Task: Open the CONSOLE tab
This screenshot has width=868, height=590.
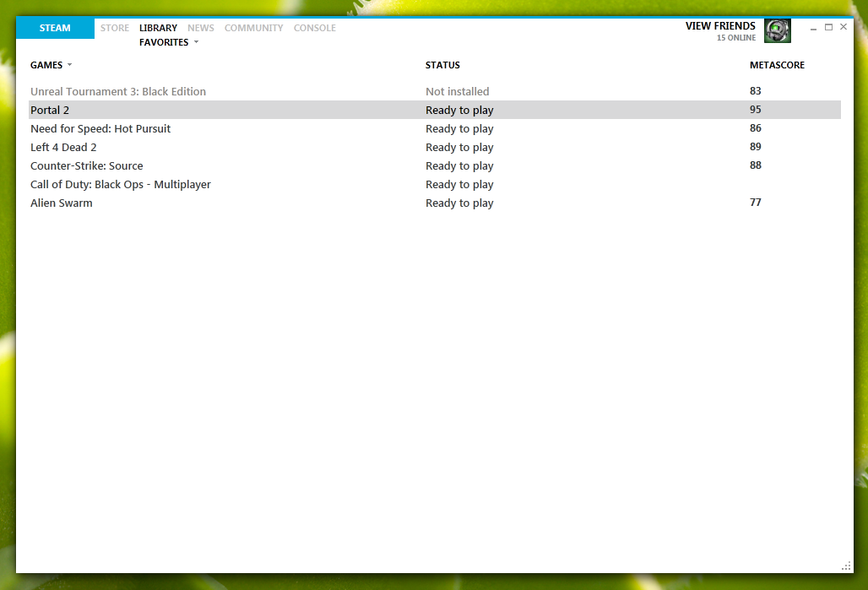Action: pyautogui.click(x=314, y=28)
